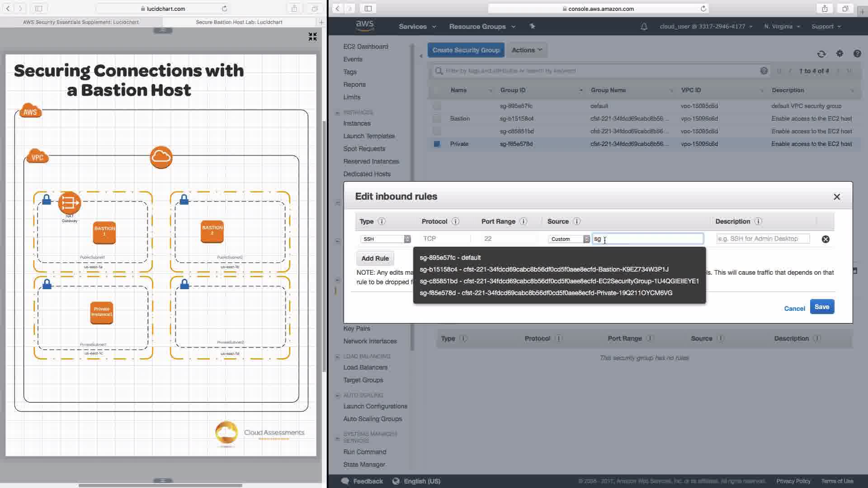Click the Add Rule button
Viewport: 868px width, 488px height.
[375, 258]
